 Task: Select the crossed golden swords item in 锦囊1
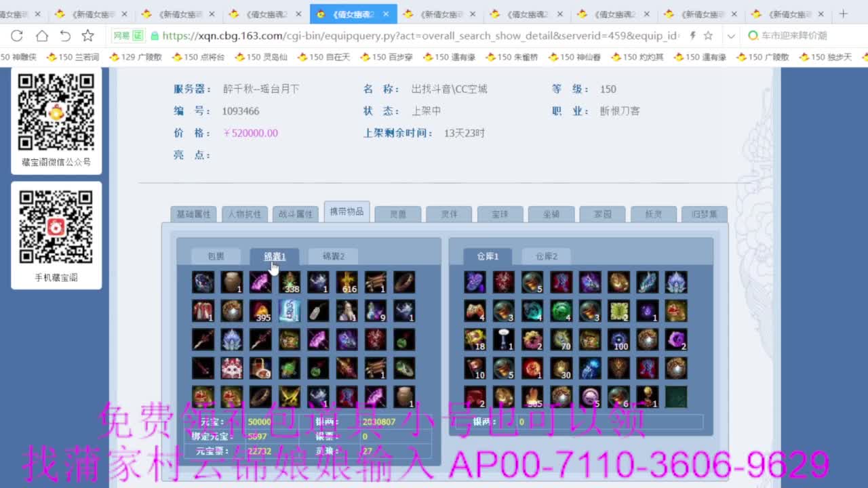point(290,396)
